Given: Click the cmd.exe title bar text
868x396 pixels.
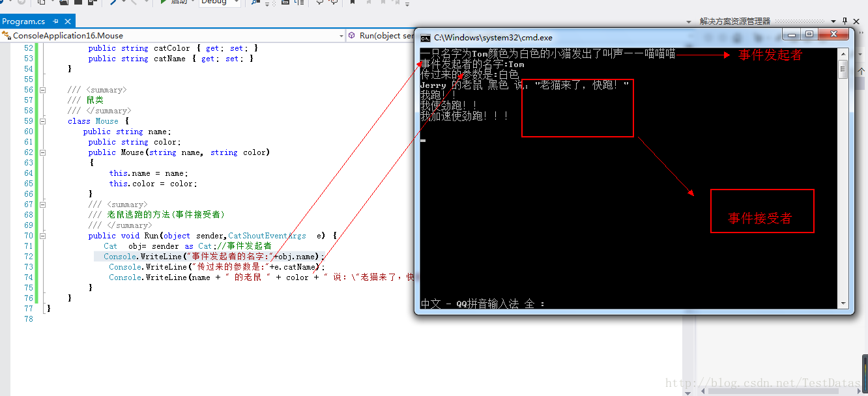Looking at the screenshot, I should [493, 38].
